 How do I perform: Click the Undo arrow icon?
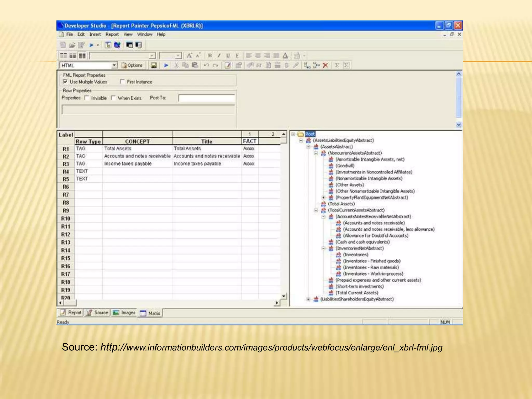pyautogui.click(x=206, y=65)
